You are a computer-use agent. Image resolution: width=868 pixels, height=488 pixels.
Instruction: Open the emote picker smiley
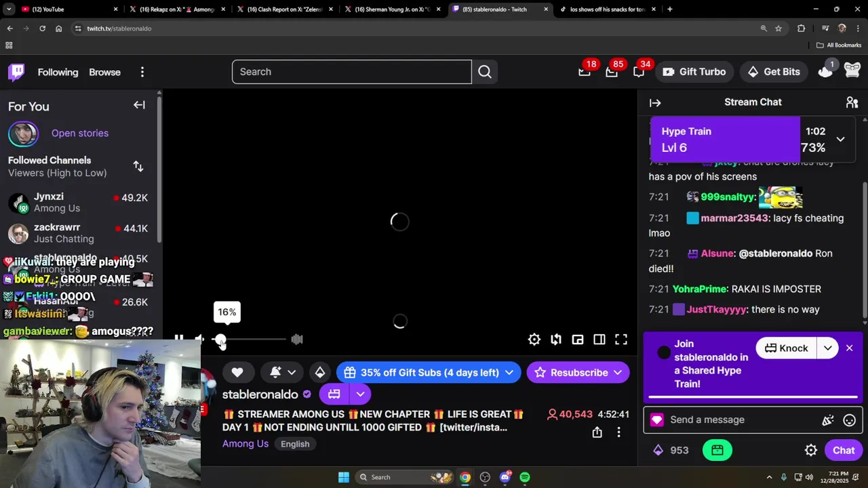849,420
